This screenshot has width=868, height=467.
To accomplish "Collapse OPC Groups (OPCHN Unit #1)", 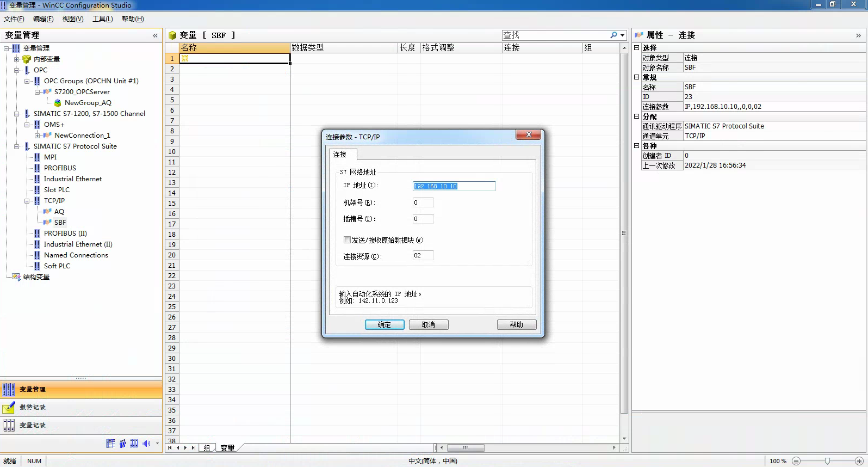I will click(27, 81).
